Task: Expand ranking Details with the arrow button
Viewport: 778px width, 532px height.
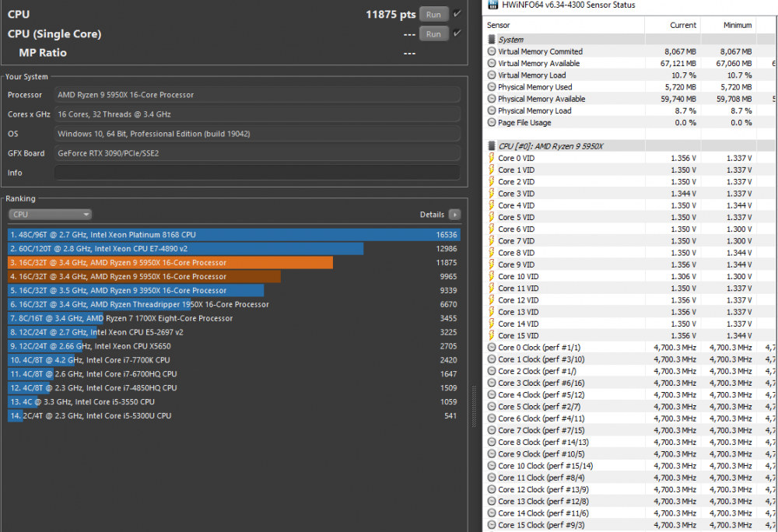Action: (454, 214)
